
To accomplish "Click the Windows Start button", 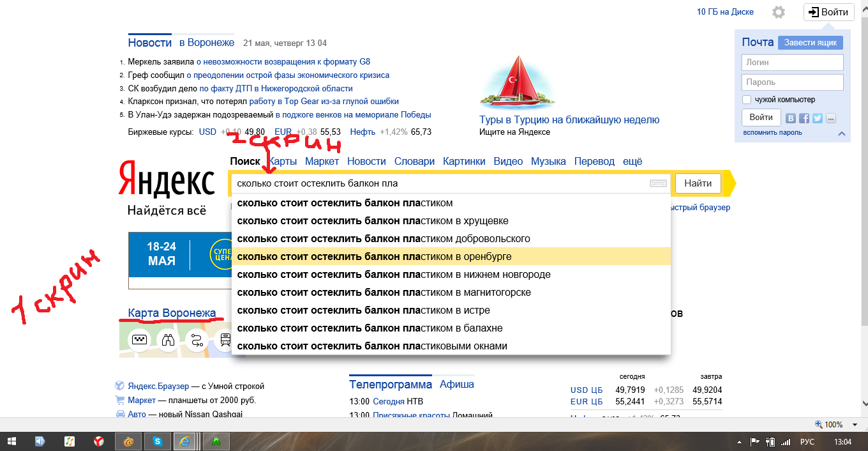I will pos(12,441).
